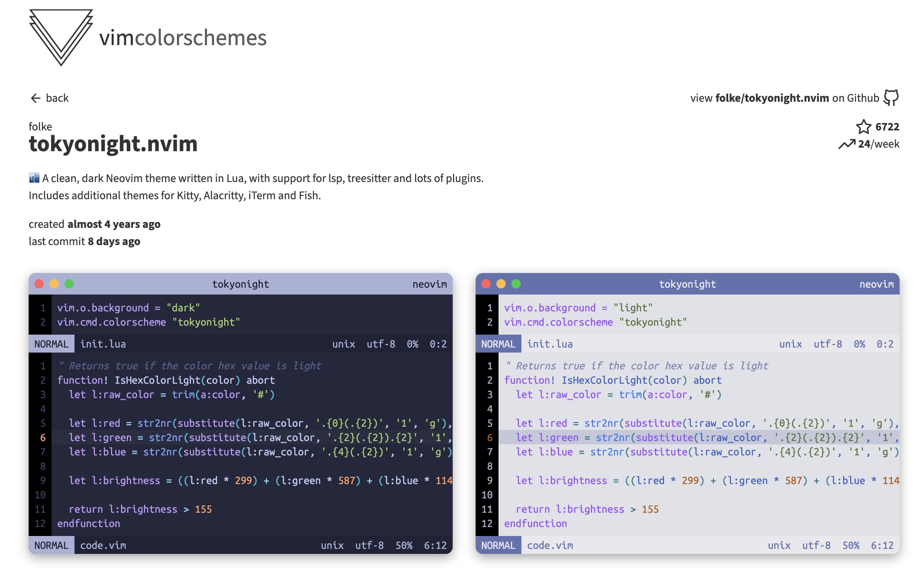Select the dark tokyonight preview image

click(x=240, y=413)
